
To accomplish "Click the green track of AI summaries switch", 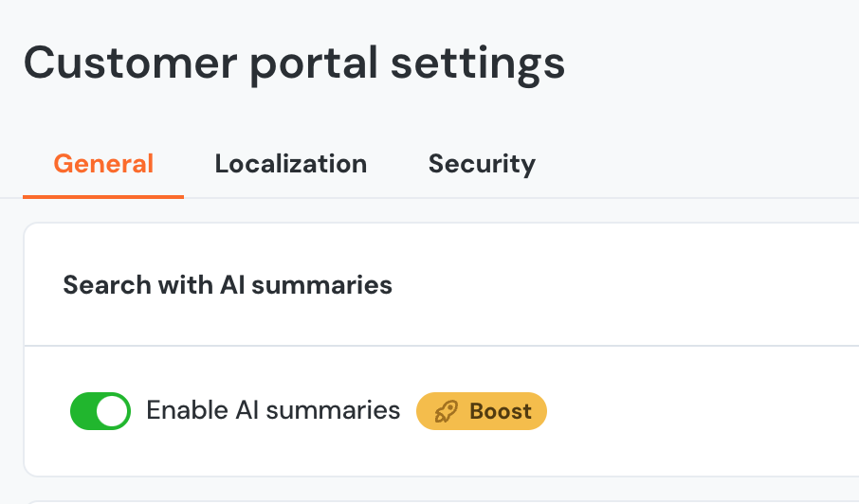I will (84, 411).
